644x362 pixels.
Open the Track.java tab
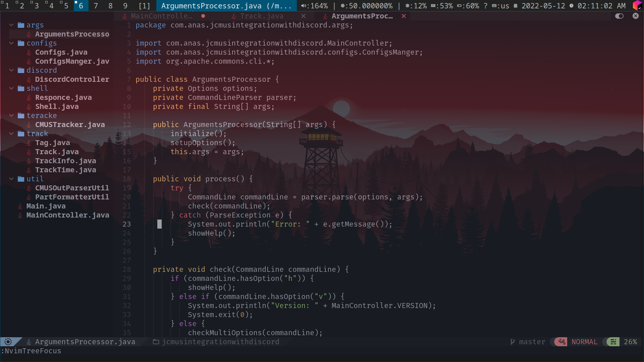tap(262, 16)
